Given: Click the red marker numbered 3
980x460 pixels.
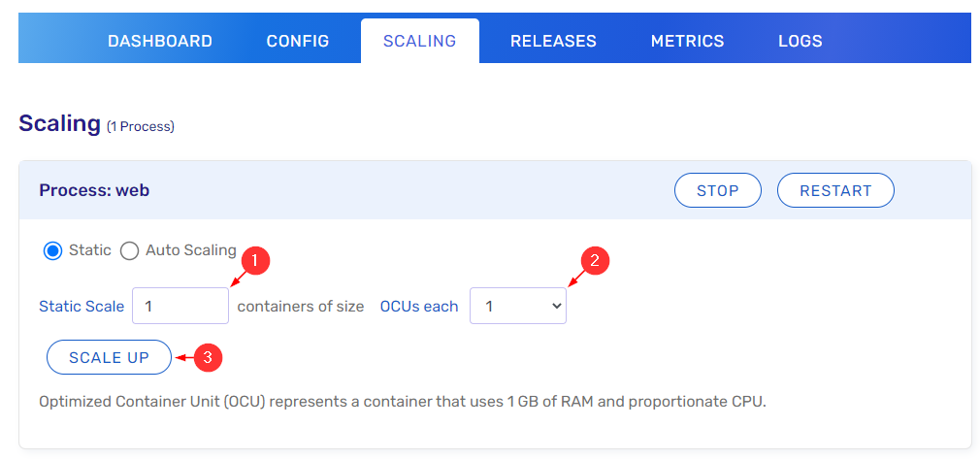Looking at the screenshot, I should 209,357.
